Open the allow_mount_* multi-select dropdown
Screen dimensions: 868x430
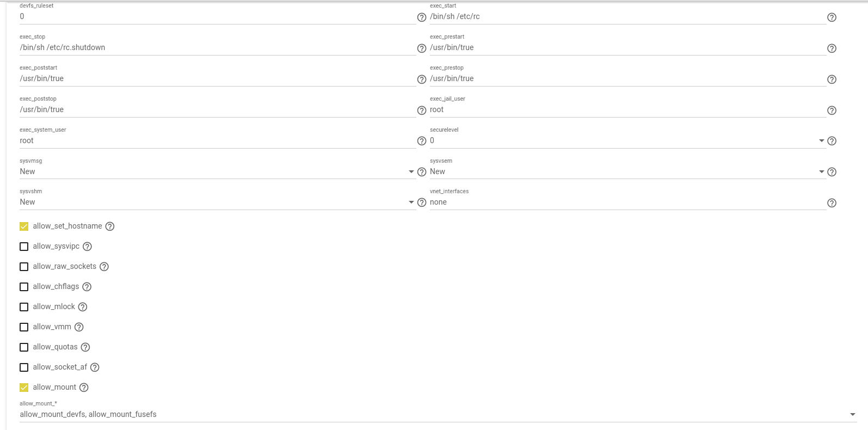(x=438, y=414)
